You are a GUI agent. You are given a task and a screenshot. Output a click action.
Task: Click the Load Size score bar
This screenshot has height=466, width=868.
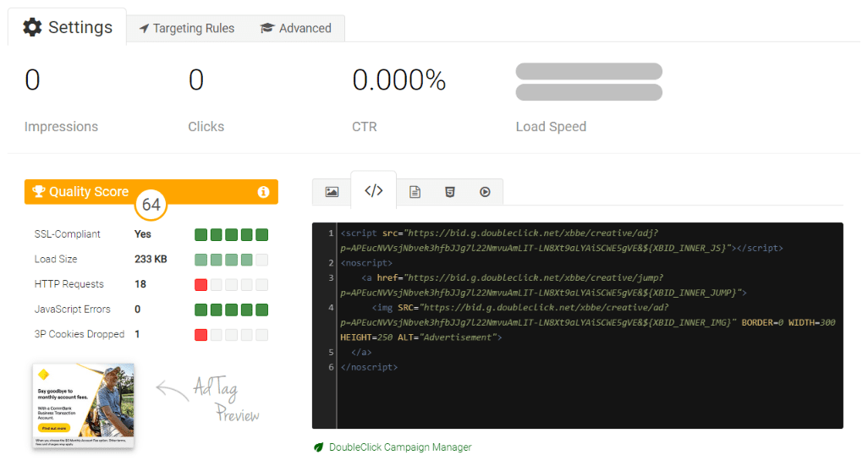point(232,260)
